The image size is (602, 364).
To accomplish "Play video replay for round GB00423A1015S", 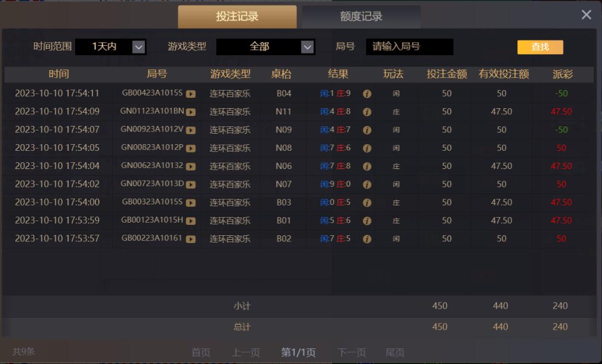I will (x=191, y=93).
